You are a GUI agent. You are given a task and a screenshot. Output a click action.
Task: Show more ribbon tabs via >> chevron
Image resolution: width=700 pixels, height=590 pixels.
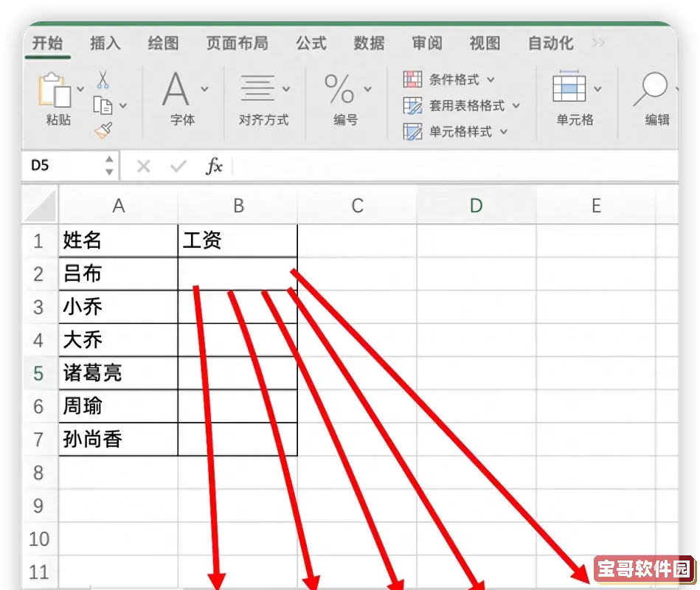pyautogui.click(x=598, y=43)
